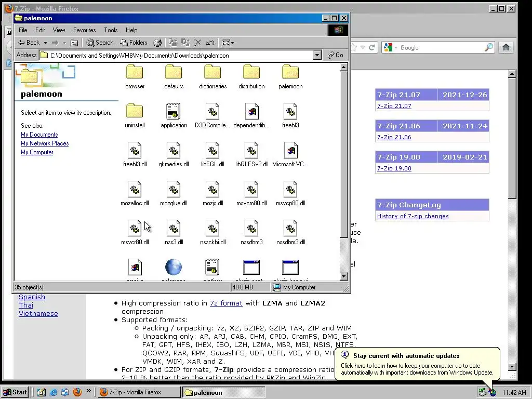This screenshot has width=532, height=399.
Task: Select the nssckbi.dll file
Action: click(x=212, y=233)
